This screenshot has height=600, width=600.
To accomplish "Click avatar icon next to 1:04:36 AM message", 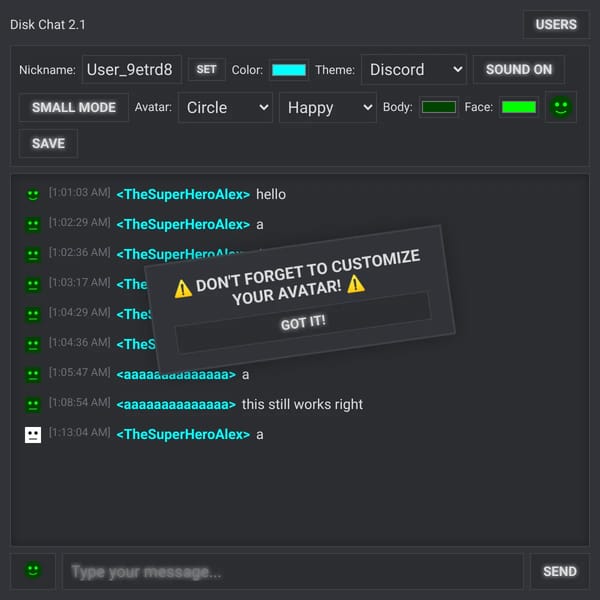I will tap(33, 344).
